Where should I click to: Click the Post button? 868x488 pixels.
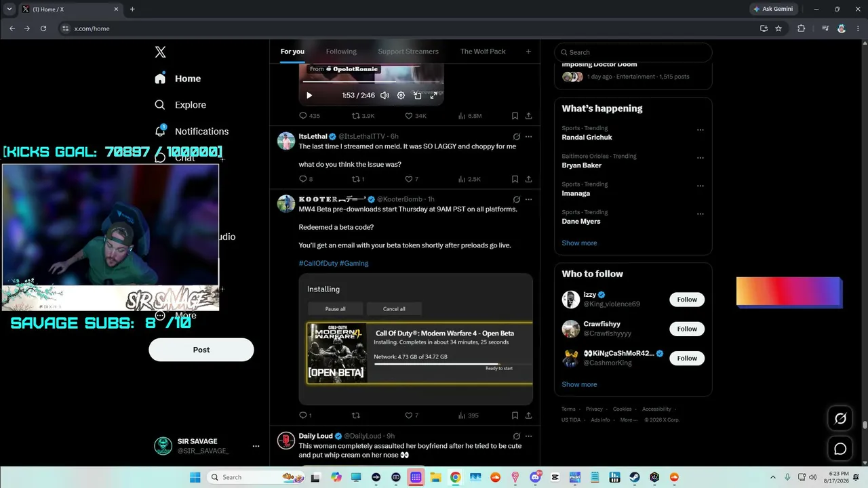201,350
